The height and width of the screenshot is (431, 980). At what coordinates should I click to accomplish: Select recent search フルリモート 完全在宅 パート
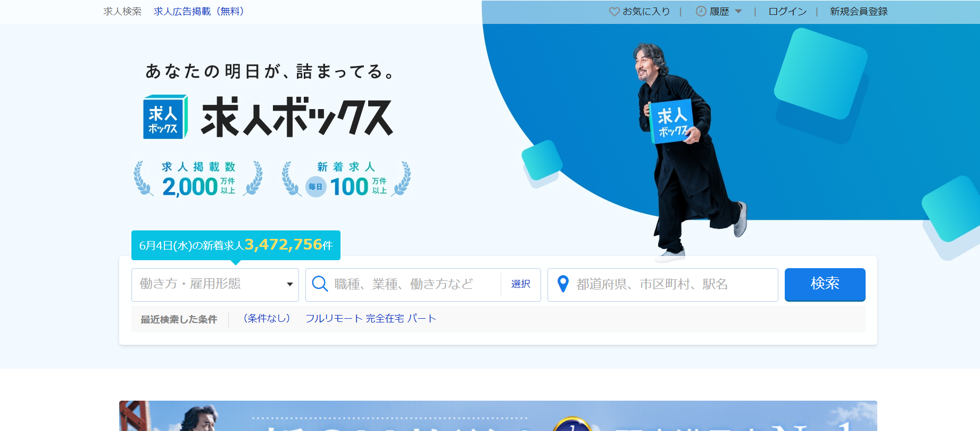click(x=371, y=318)
